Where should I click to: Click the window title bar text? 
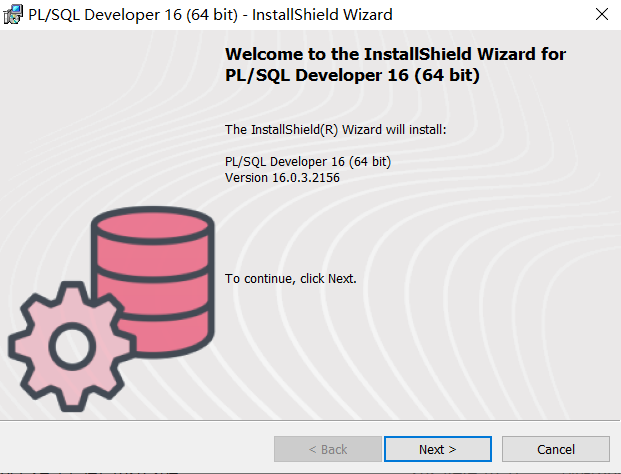[210, 15]
